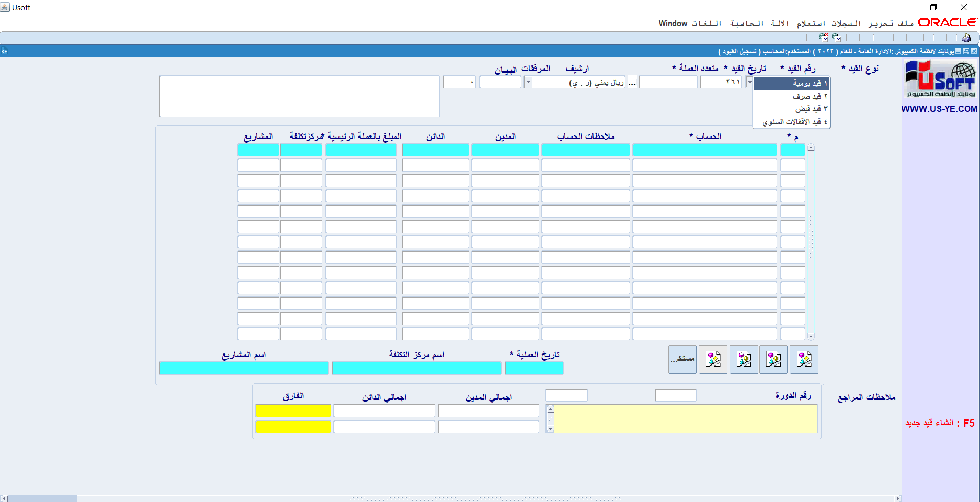This screenshot has width=980, height=502.
Task: Open the Window menu
Action: pyautogui.click(x=673, y=24)
